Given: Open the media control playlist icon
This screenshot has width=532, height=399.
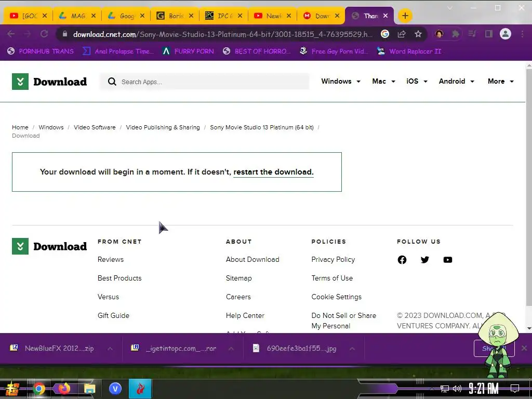Looking at the screenshot, I should 472,34.
